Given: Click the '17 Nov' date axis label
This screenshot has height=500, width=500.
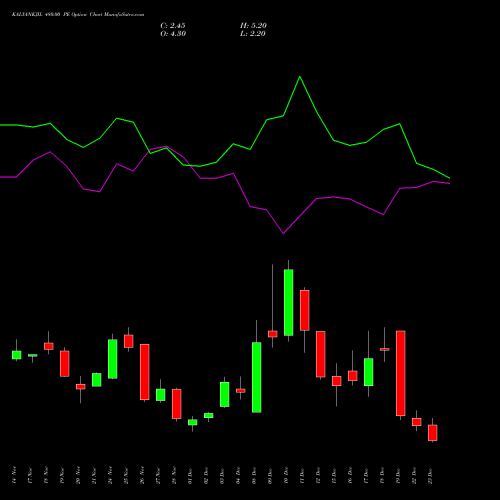Looking at the screenshot, I should point(30,475).
